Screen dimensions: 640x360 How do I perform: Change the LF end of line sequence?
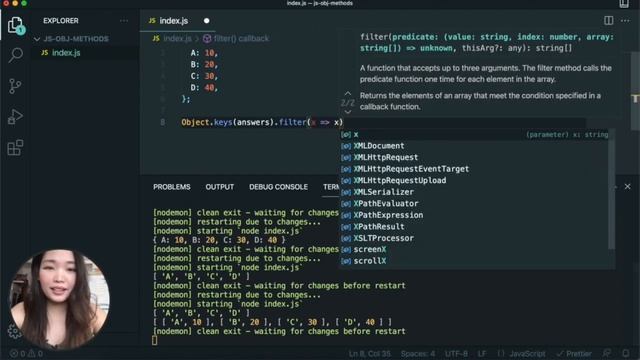tap(482, 353)
